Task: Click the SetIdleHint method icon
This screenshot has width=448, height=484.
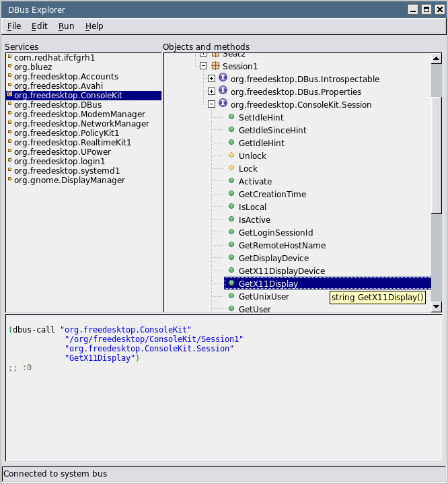Action: pyautogui.click(x=231, y=116)
